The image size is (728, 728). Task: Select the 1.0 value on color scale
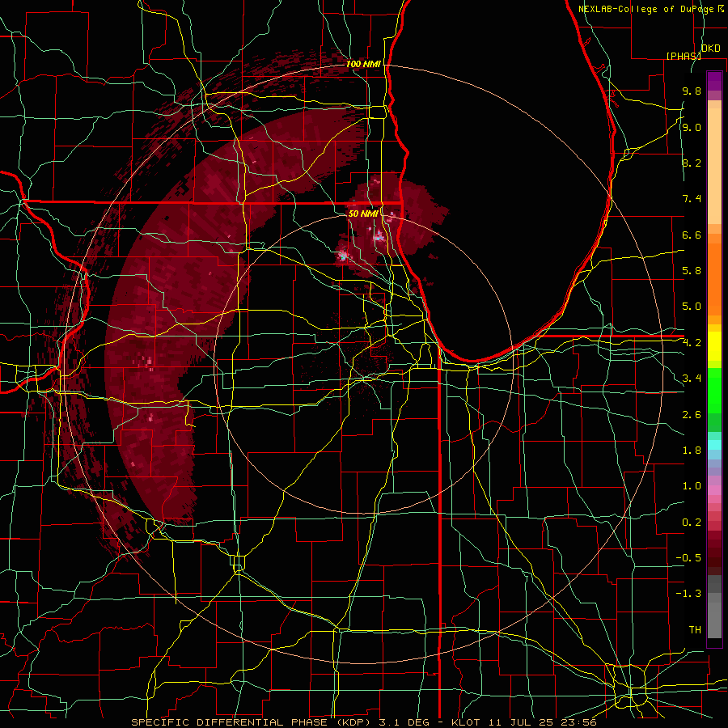[692, 486]
